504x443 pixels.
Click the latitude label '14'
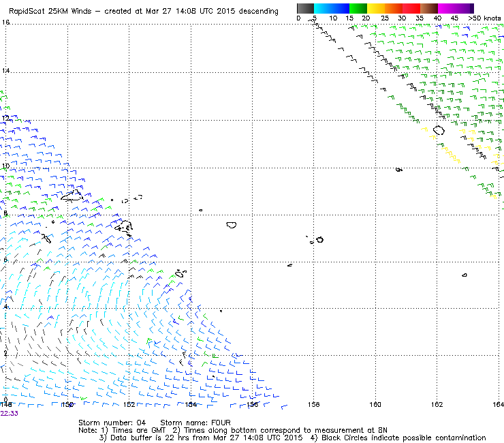pyautogui.click(x=5, y=70)
